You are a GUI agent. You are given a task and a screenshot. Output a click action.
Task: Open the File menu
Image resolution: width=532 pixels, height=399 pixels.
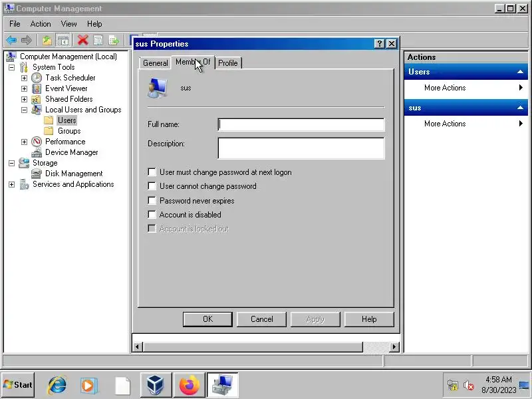click(15, 24)
